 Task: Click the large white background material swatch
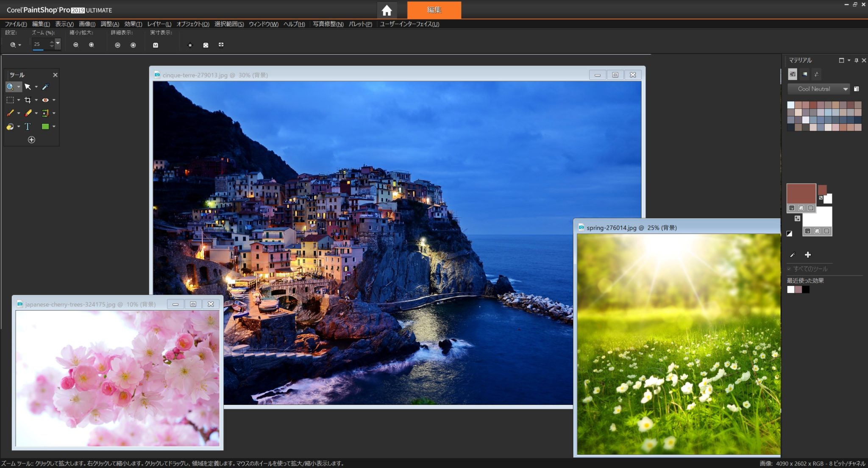tap(818, 217)
